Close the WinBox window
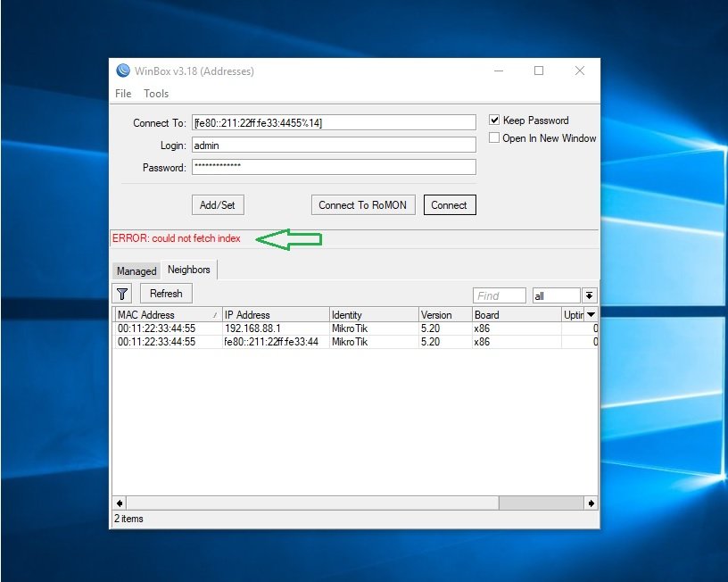Image resolution: width=728 pixels, height=582 pixels. click(x=579, y=71)
